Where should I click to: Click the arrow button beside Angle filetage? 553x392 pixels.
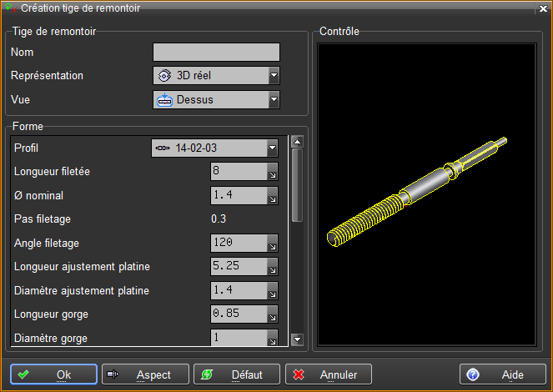pyautogui.click(x=273, y=243)
